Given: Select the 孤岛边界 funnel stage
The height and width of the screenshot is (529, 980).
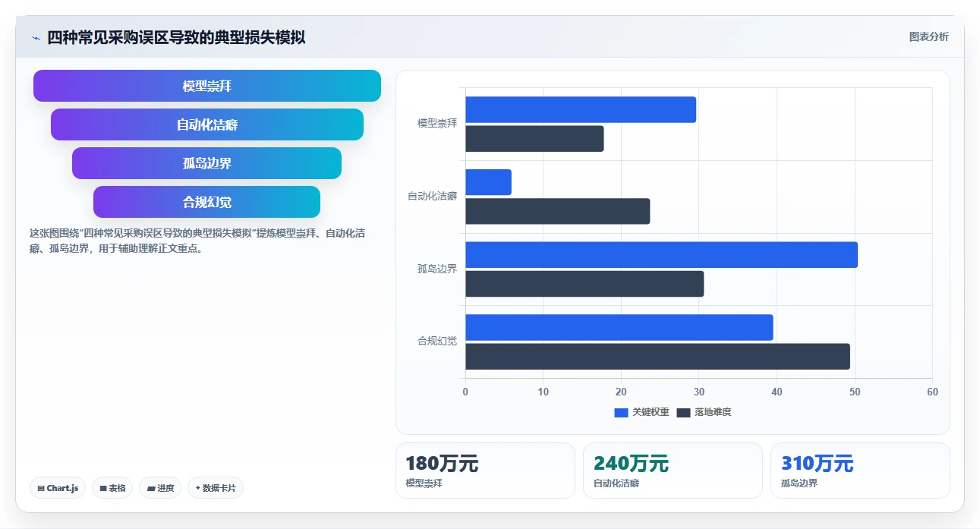Looking at the screenshot, I should pos(207,163).
